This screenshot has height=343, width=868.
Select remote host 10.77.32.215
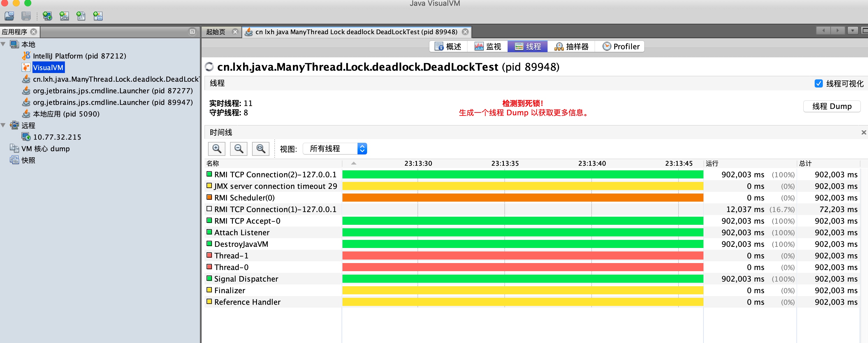pyautogui.click(x=57, y=137)
